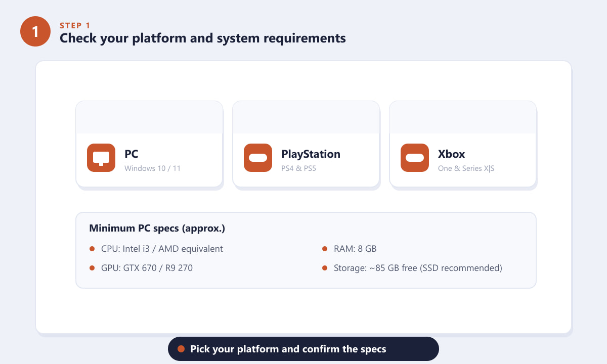
Task: Click the 'CPU: Intel i3 / AMD equivalent' line
Action: click(x=156, y=249)
